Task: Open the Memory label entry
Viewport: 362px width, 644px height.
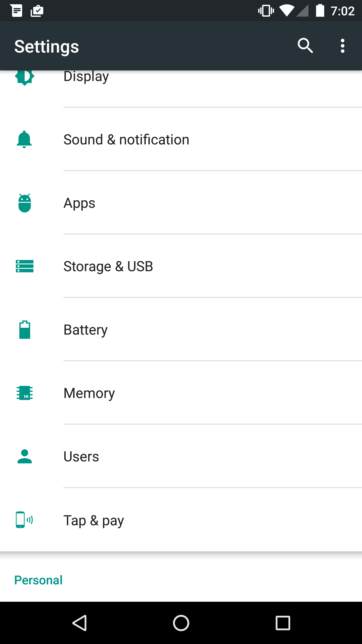Action: click(89, 393)
